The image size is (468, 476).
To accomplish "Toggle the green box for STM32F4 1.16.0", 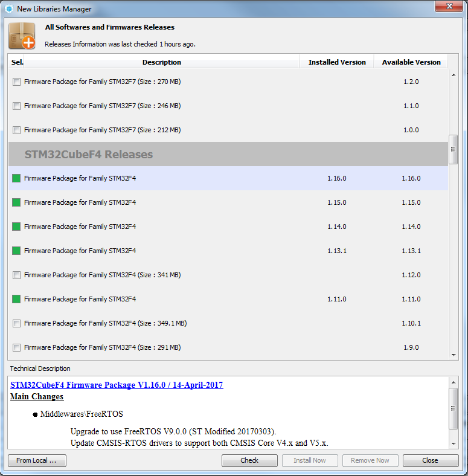I will coord(16,178).
